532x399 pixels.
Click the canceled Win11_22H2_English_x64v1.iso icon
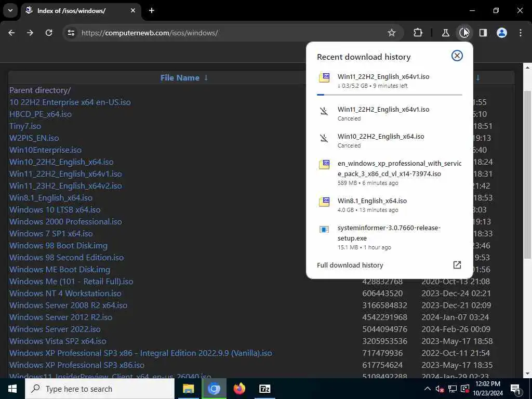click(324, 111)
